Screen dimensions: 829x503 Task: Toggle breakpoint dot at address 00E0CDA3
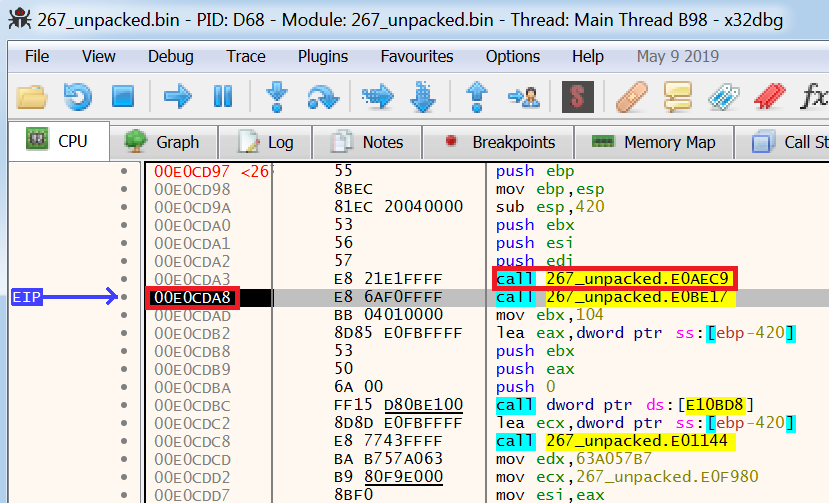[x=124, y=279]
